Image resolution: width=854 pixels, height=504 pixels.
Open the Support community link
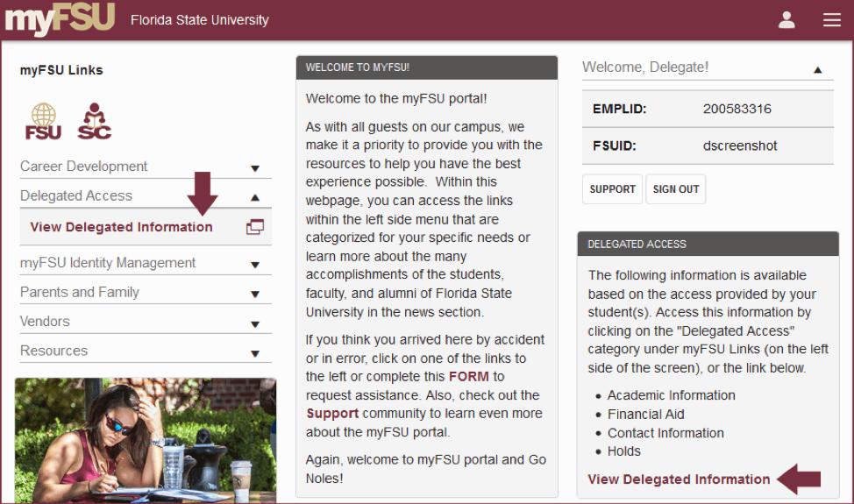(332, 414)
